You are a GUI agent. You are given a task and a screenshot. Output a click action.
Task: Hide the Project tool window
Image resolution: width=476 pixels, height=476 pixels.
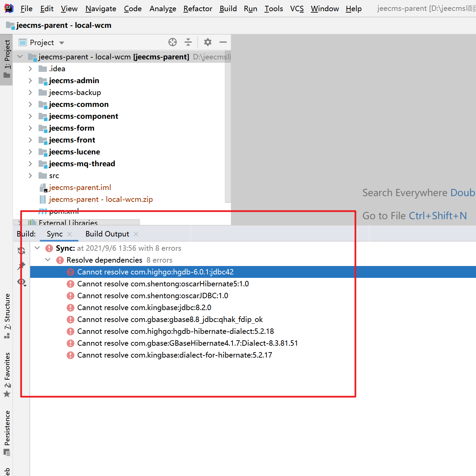click(223, 42)
